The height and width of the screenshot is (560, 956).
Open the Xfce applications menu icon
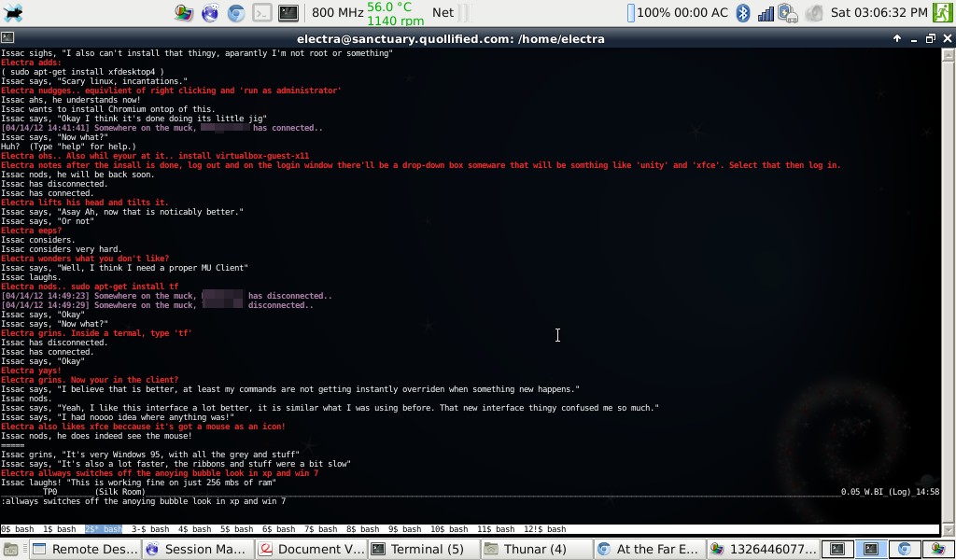[x=15, y=12]
